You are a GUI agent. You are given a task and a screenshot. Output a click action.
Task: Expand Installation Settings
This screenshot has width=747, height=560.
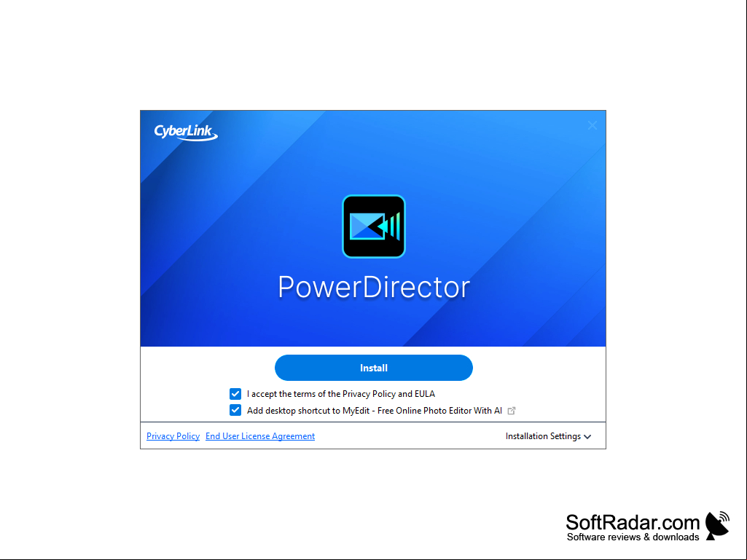coord(548,436)
